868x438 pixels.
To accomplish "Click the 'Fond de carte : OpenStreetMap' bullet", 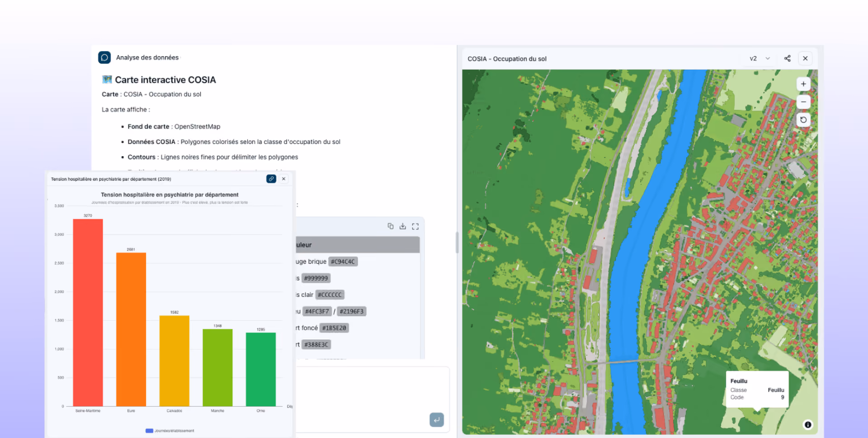I will [x=174, y=127].
